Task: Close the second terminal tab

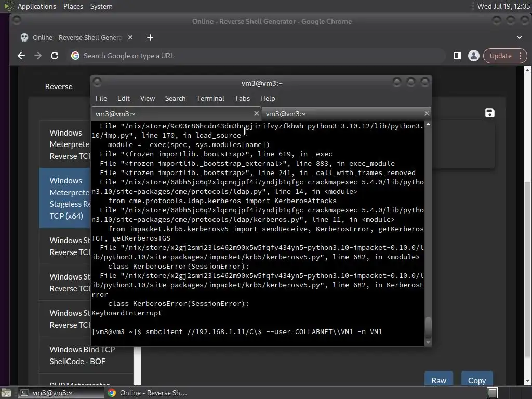Action: click(x=427, y=113)
